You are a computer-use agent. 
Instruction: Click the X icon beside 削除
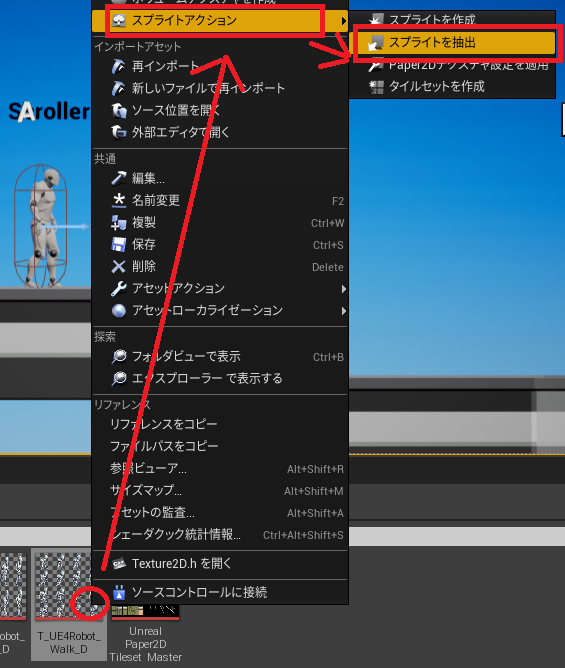click(x=119, y=267)
